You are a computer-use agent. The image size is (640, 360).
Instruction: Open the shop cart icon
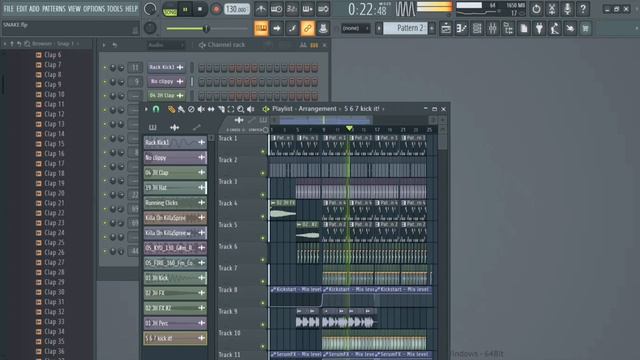pos(586,29)
